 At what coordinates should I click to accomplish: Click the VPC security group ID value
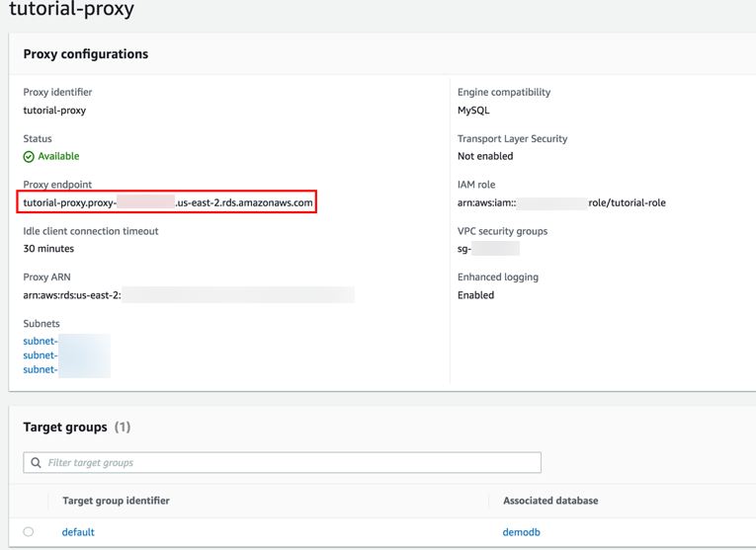point(487,249)
